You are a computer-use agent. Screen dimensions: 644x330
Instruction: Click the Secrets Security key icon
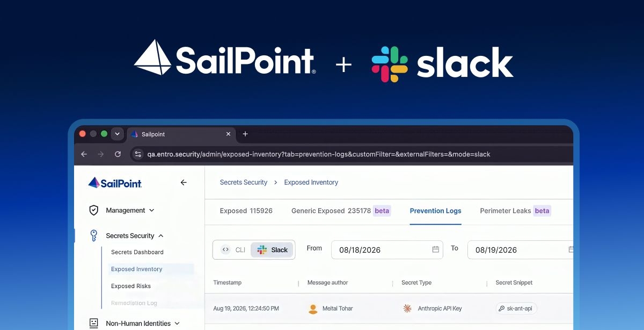93,235
